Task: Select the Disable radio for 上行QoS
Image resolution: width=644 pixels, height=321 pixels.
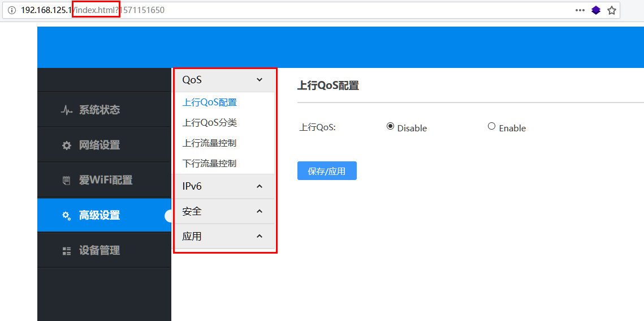Action: [x=390, y=126]
